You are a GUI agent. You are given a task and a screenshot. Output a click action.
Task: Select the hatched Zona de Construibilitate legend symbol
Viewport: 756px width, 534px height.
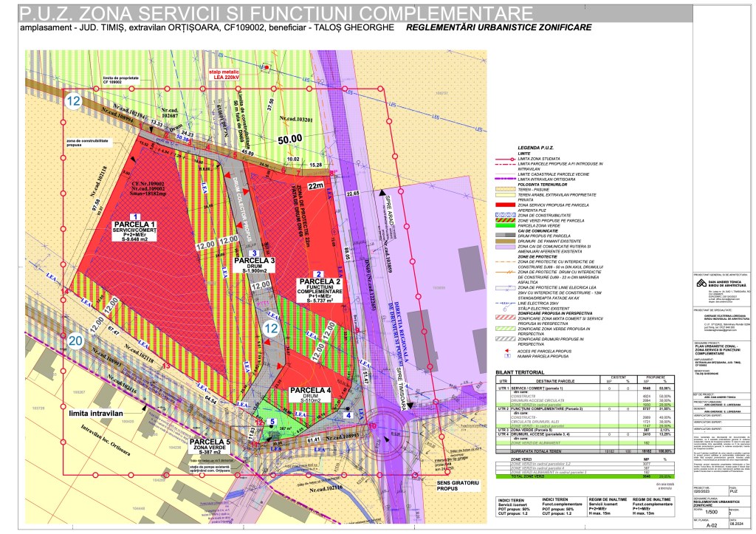[x=504, y=214]
